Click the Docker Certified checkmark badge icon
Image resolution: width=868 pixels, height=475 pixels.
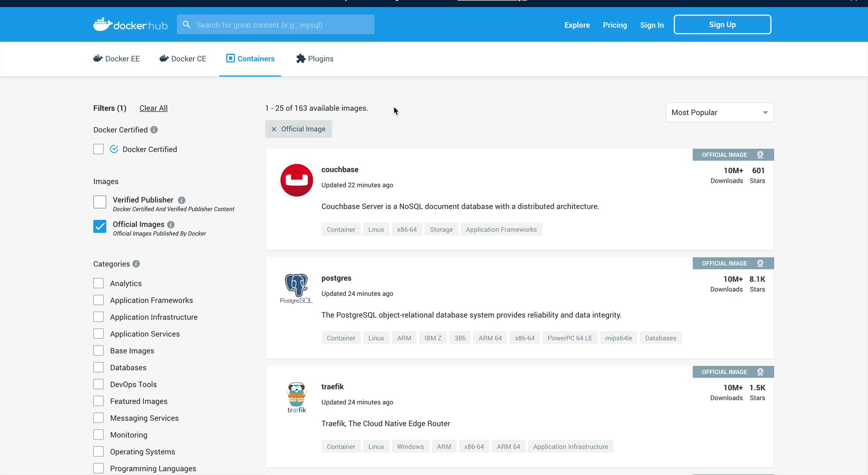(x=114, y=149)
